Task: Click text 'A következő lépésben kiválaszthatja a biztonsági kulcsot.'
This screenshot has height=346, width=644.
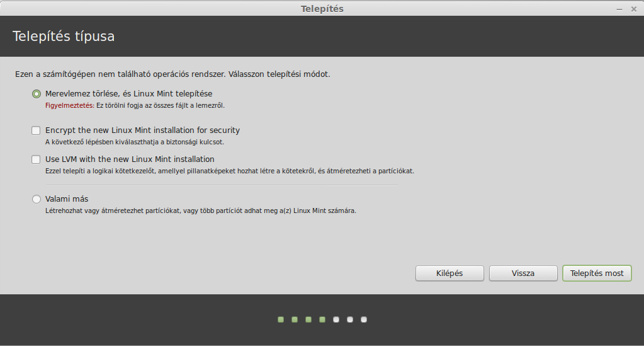Action: 135,142
